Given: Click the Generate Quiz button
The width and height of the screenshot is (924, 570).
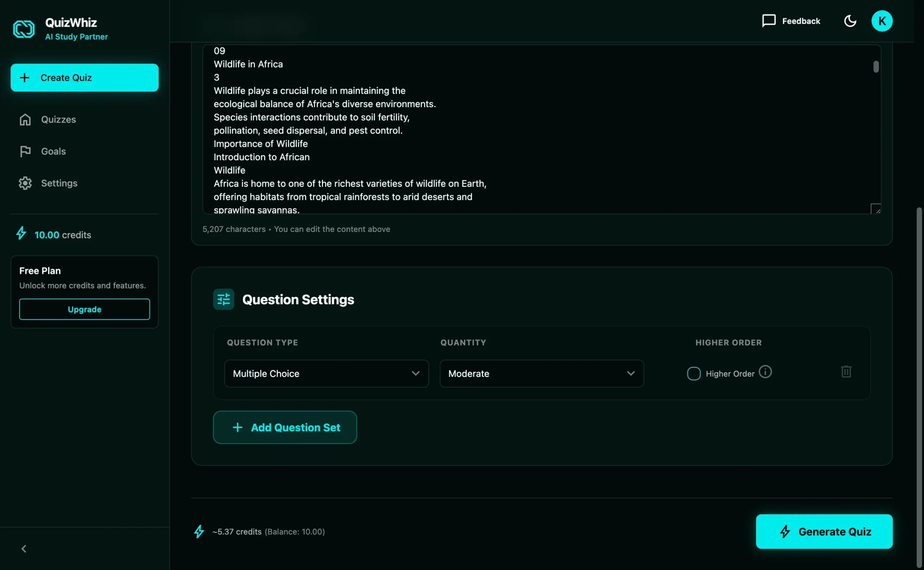Looking at the screenshot, I should (x=824, y=531).
